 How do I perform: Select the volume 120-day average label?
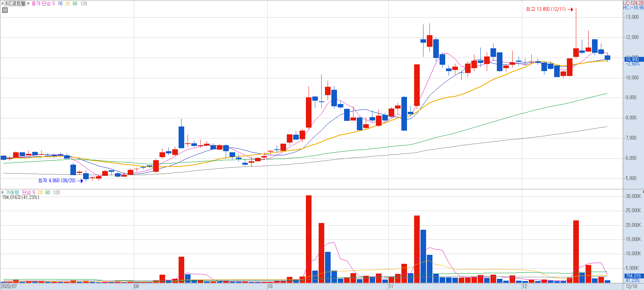pos(56,192)
